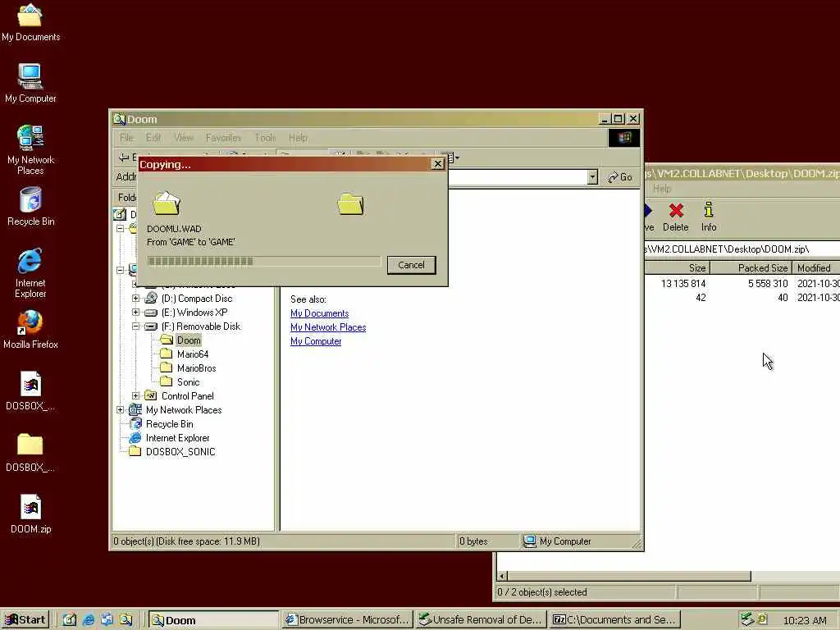Open the File menu in the Doom window
840x630 pixels.
(126, 138)
